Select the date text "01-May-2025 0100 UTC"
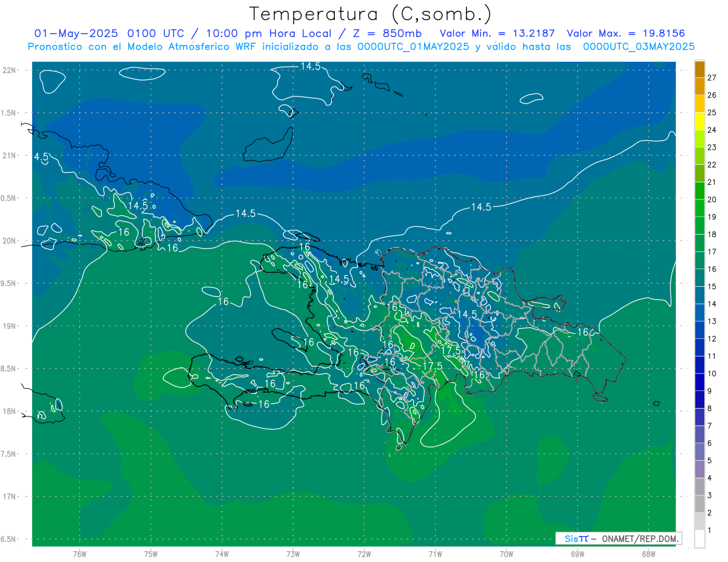Viewport: 728px width, 562px height. pos(111,33)
